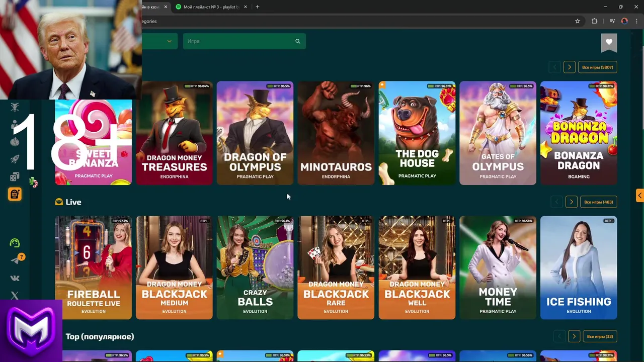Viewport: 644px width, 362px height.
Task: Launch Minotauros by Endorphina
Action: click(x=336, y=133)
